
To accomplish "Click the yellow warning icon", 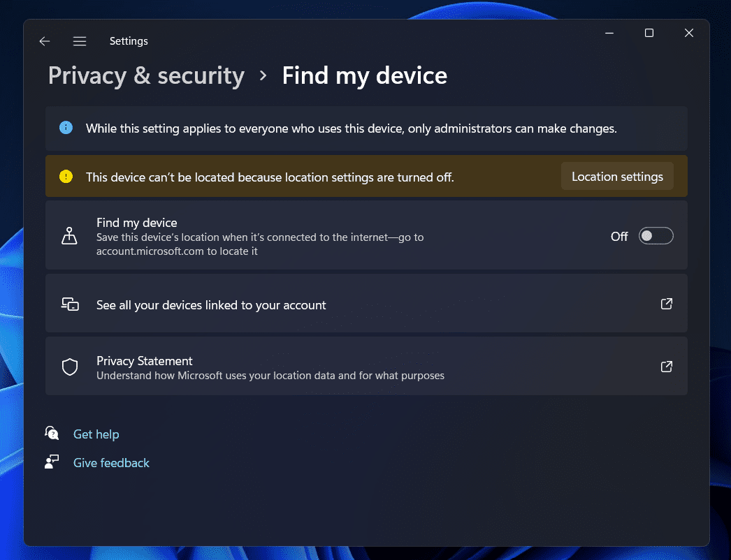I will click(x=66, y=177).
